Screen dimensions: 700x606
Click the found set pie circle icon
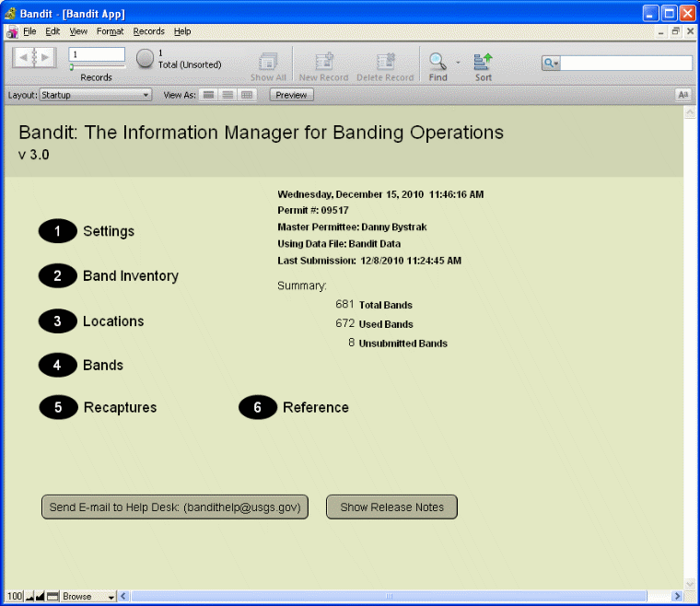click(145, 58)
